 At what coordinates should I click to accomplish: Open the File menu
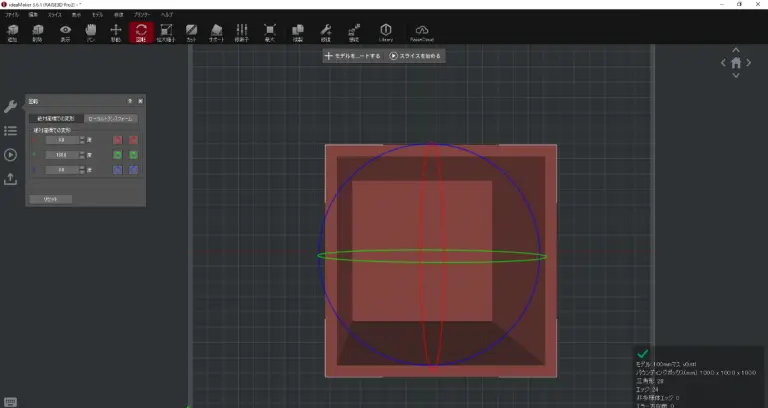[12, 15]
